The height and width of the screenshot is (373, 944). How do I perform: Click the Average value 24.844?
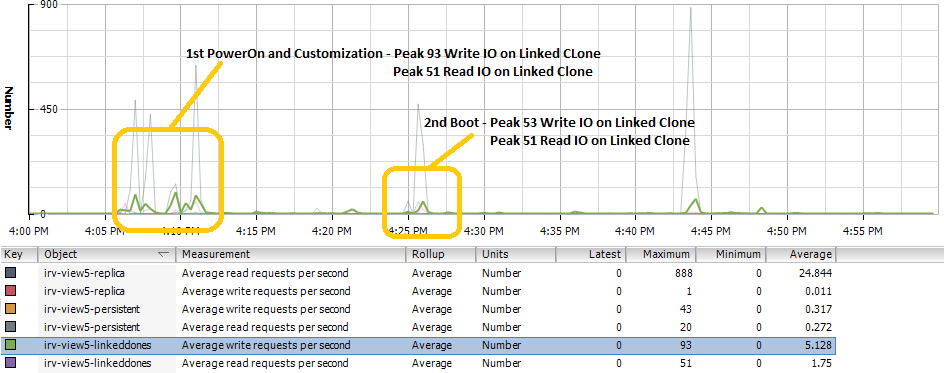[817, 273]
